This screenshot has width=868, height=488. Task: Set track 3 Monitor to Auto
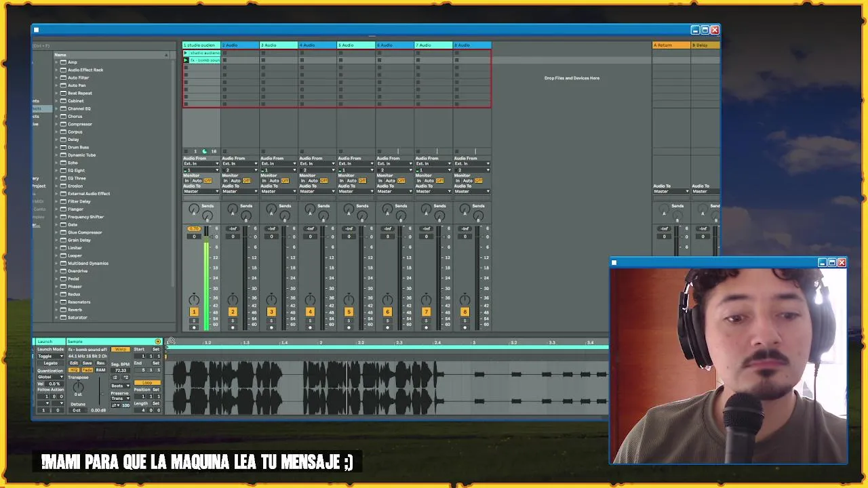(274, 181)
